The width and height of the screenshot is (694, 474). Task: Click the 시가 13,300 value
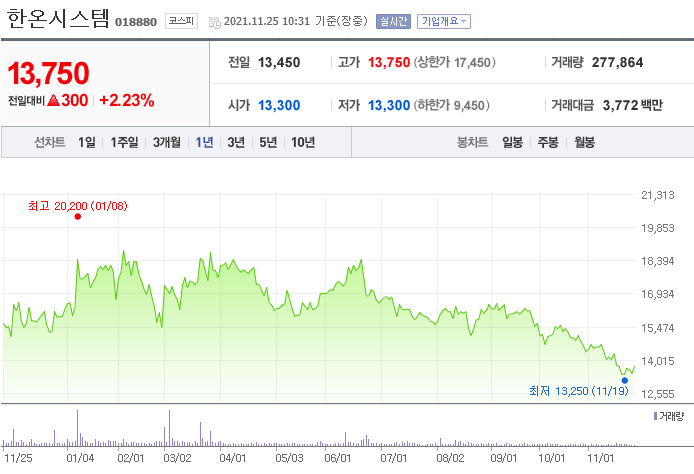click(x=279, y=105)
